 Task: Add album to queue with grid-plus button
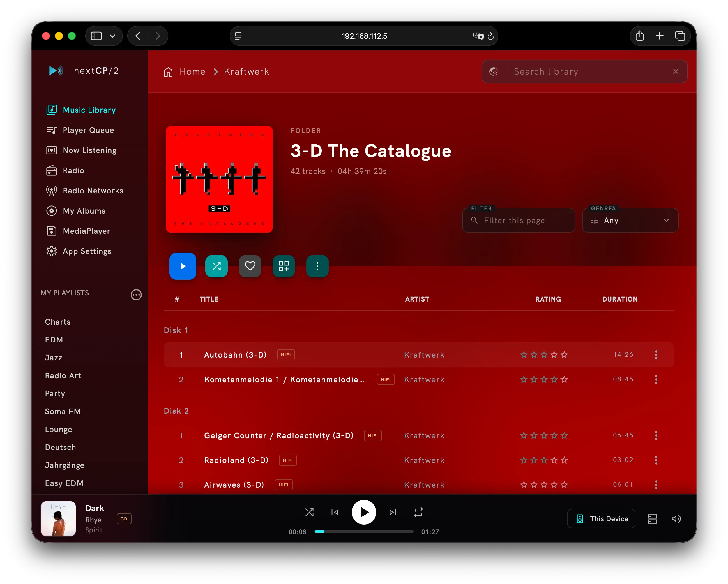click(x=284, y=266)
